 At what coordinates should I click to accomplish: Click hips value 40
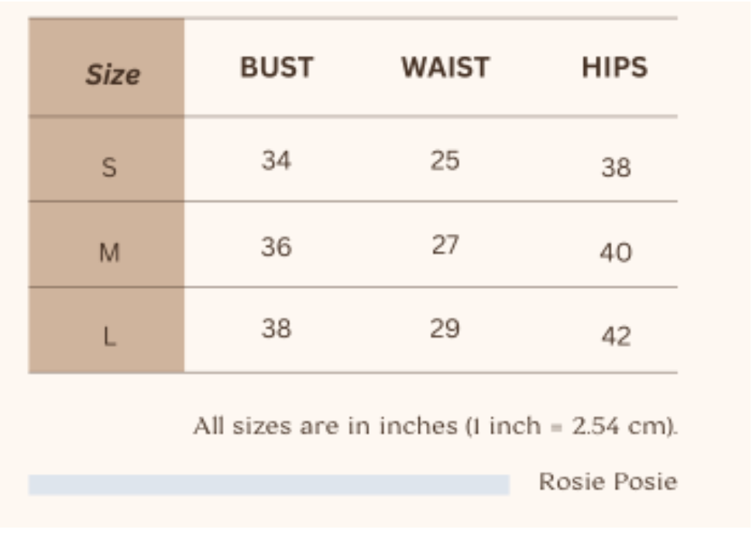pyautogui.click(x=616, y=253)
